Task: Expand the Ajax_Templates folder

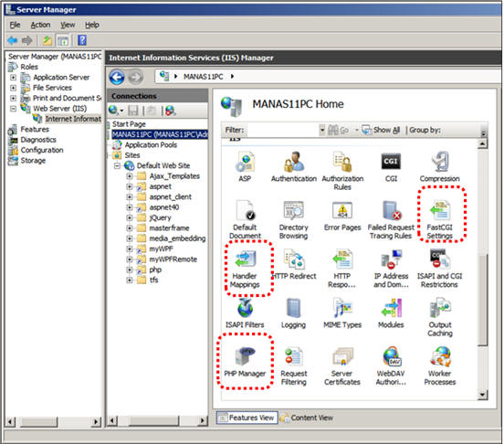Action: coord(130,176)
